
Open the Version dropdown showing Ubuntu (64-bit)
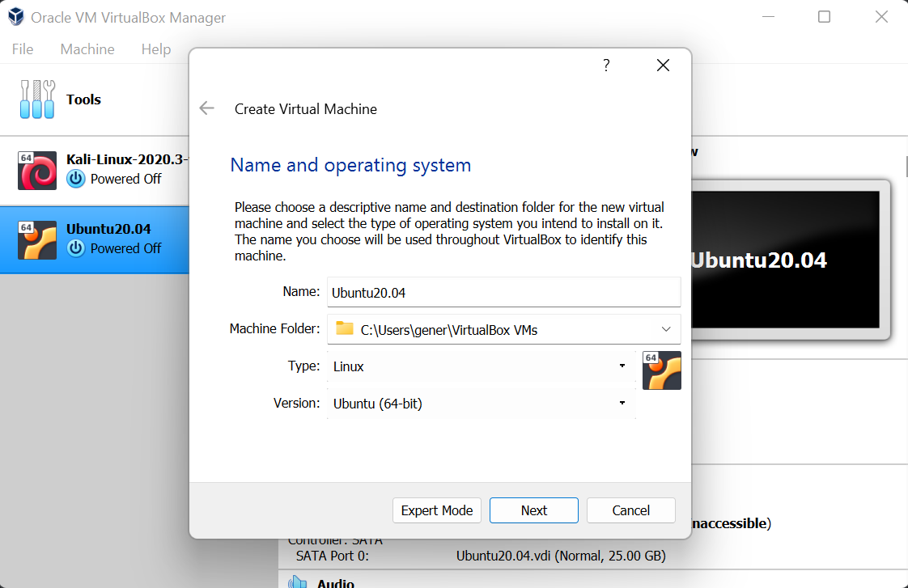tap(481, 403)
